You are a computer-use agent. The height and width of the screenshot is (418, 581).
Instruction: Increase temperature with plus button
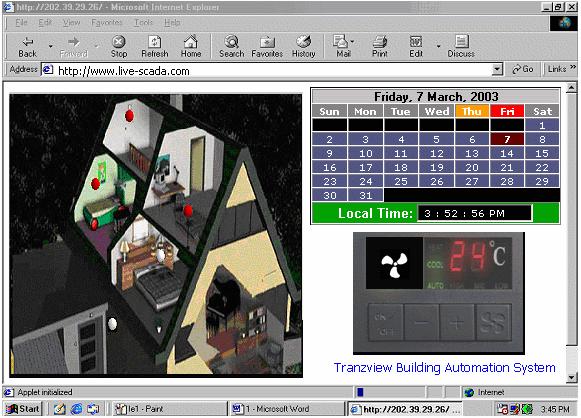point(457,322)
